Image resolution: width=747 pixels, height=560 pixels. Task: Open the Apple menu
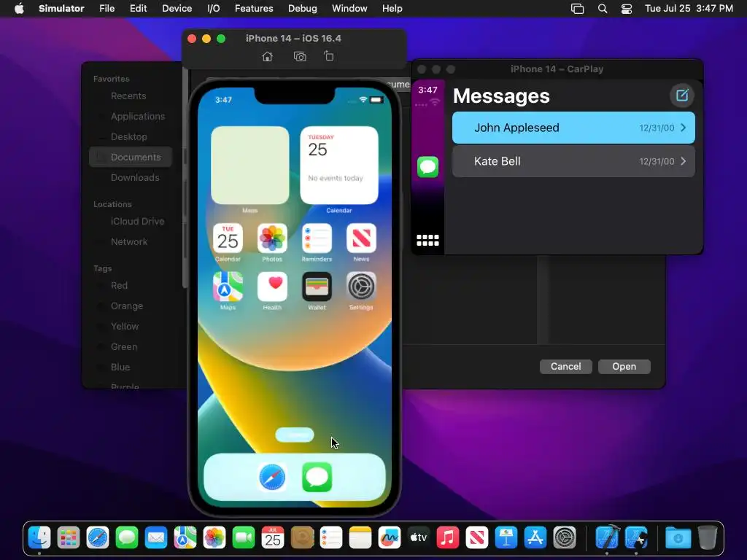click(x=19, y=9)
